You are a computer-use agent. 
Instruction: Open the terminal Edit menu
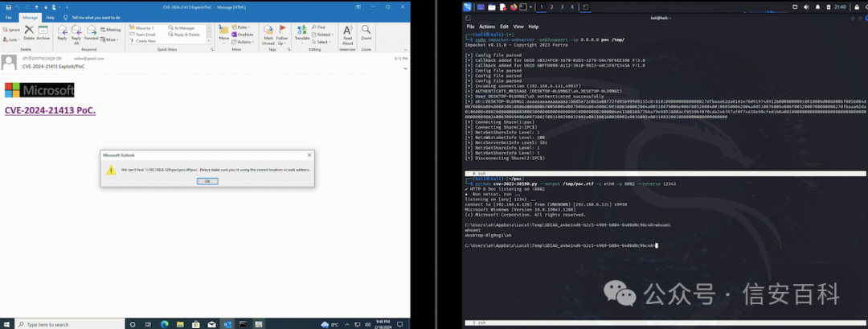tap(504, 27)
